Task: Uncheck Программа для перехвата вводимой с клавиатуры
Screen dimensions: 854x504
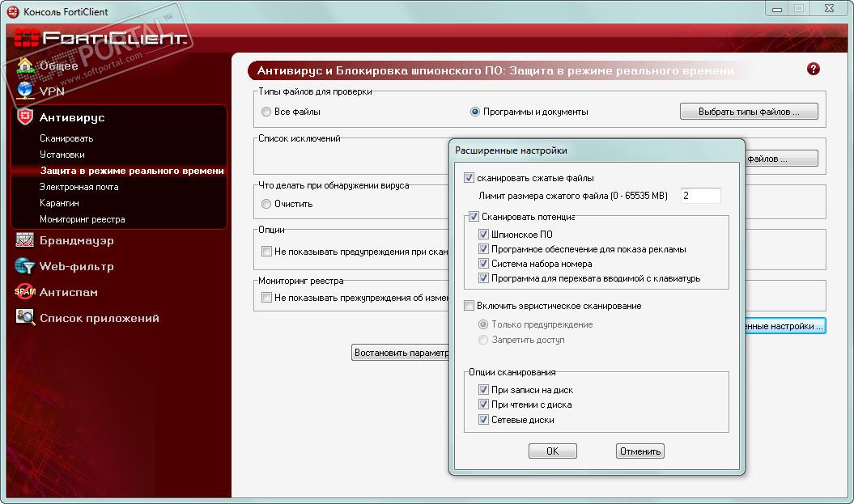Action: (x=483, y=278)
